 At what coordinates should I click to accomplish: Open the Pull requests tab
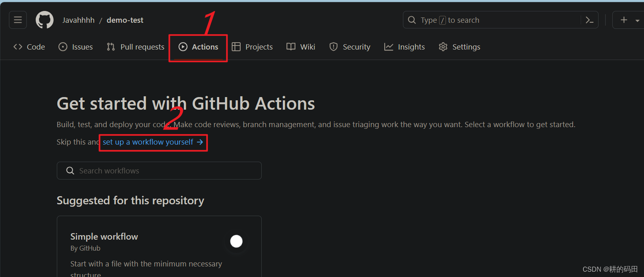tap(136, 47)
